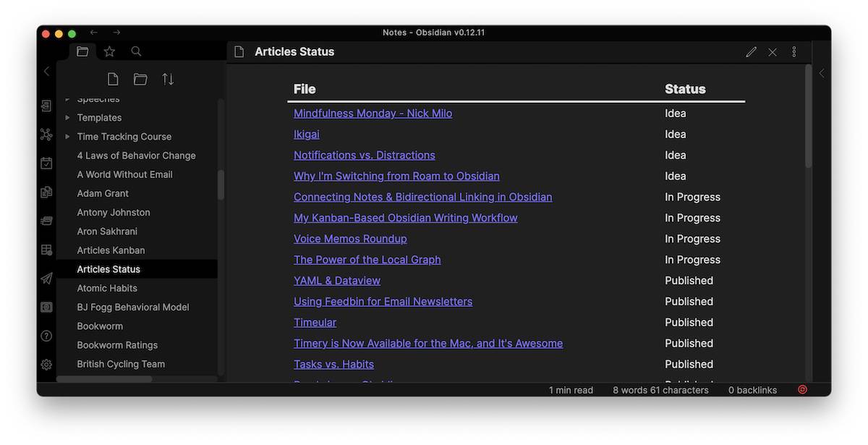Open today's daily note calendar icon

[46, 164]
